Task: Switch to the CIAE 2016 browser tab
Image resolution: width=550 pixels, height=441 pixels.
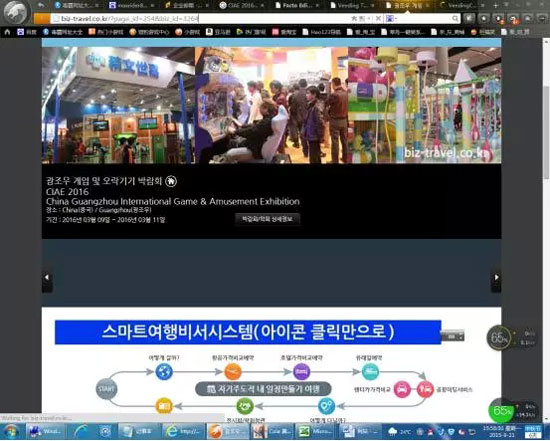Action: pos(242,5)
